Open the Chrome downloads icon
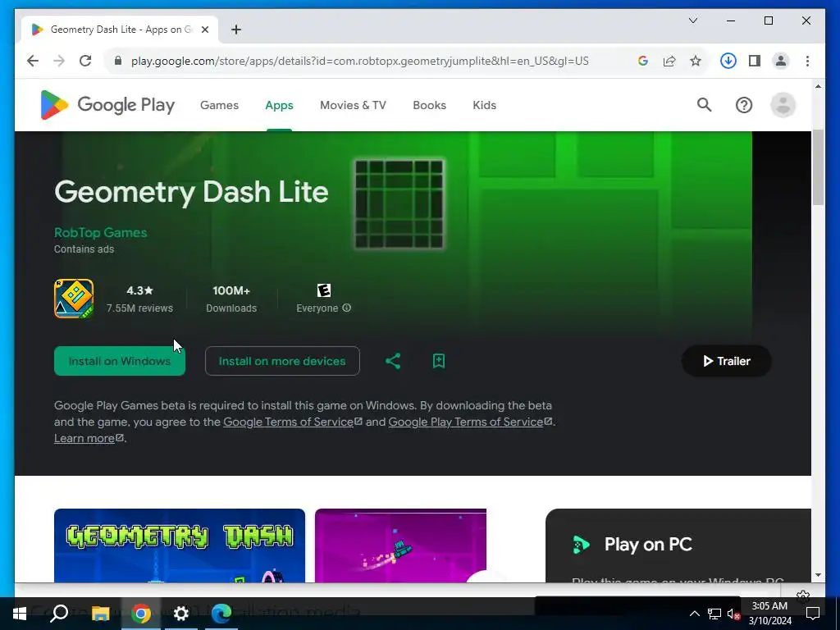Image resolution: width=840 pixels, height=630 pixels. click(728, 61)
